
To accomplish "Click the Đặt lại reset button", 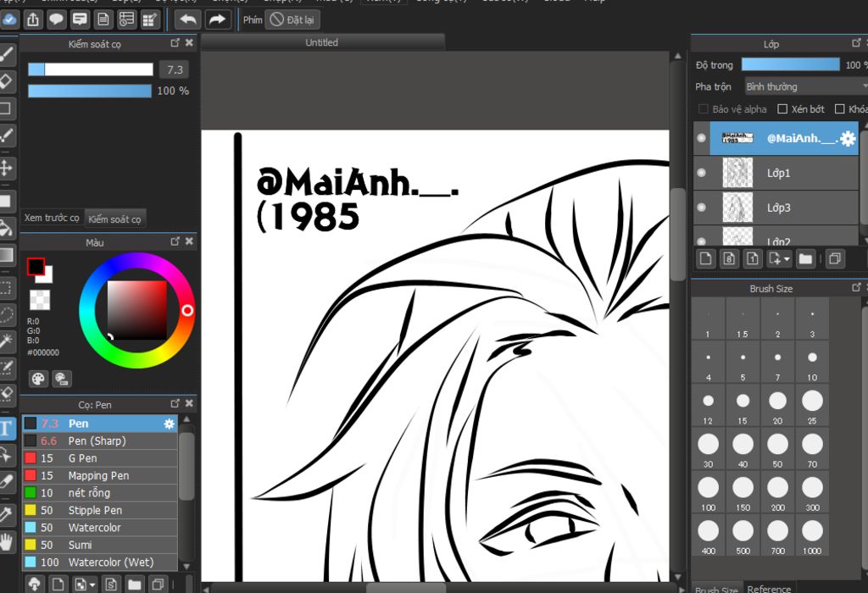I will tap(292, 19).
